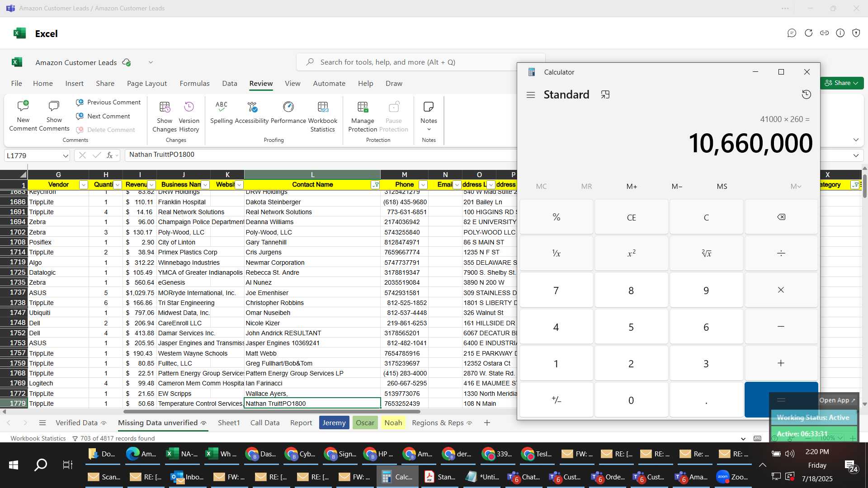
Task: Open the Formulas ribbon tab
Action: [x=194, y=84]
